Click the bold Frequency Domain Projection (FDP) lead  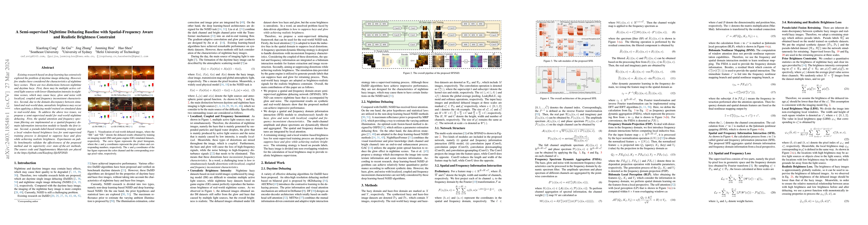(632, 124)
